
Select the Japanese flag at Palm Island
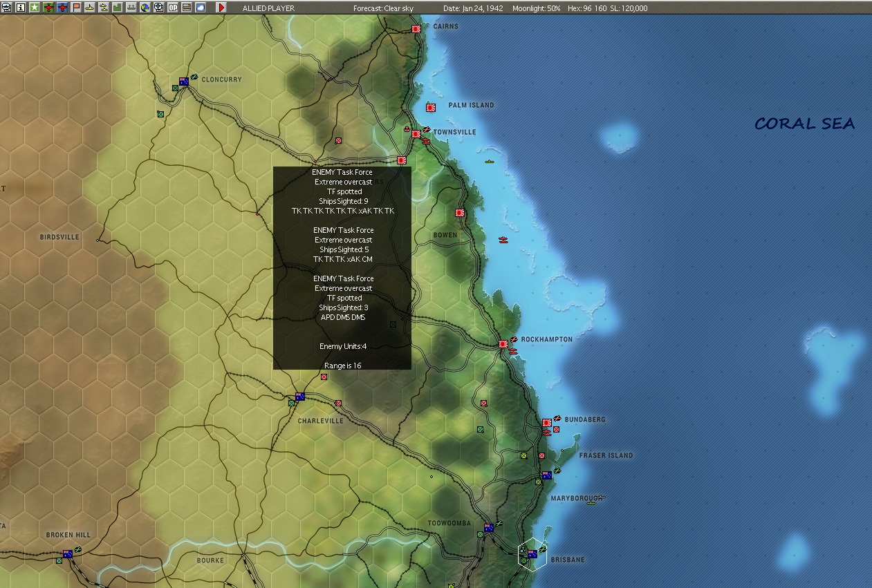[431, 108]
